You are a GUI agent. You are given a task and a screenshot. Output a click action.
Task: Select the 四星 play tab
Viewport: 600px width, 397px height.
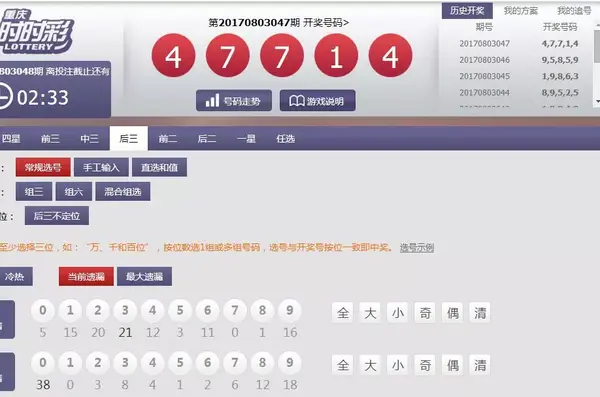(11, 138)
